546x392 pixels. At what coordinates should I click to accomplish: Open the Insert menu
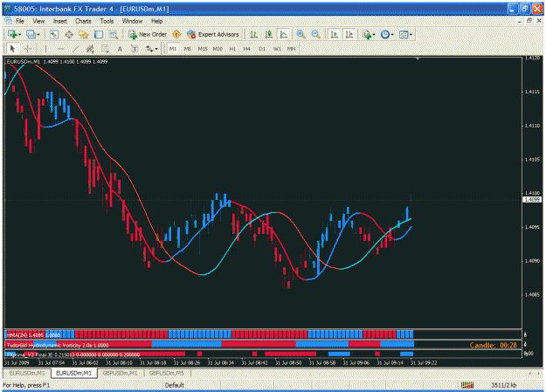coord(60,21)
